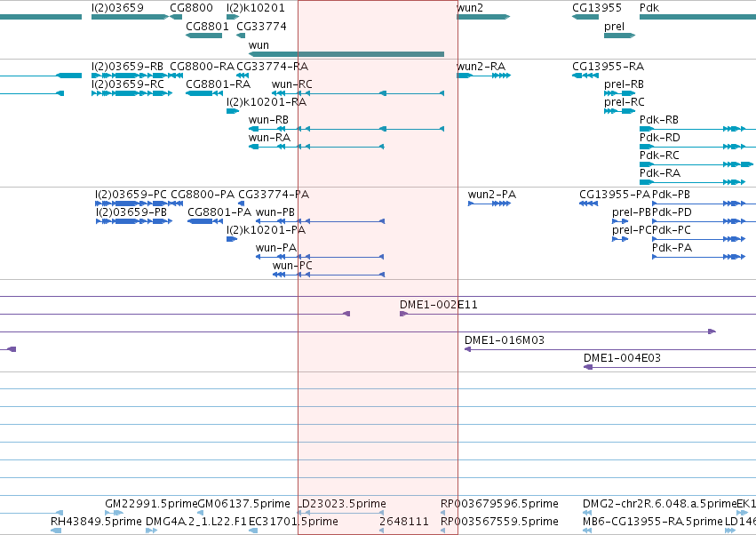Viewport: 756px width, 535px height.
Task: Open transcript wun2-RA
Action: point(481,67)
